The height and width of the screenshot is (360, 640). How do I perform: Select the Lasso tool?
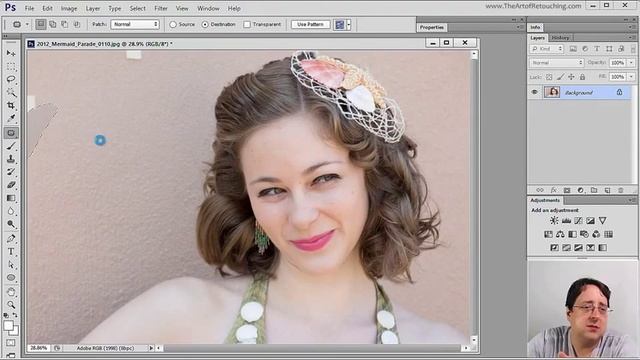[x=11, y=79]
